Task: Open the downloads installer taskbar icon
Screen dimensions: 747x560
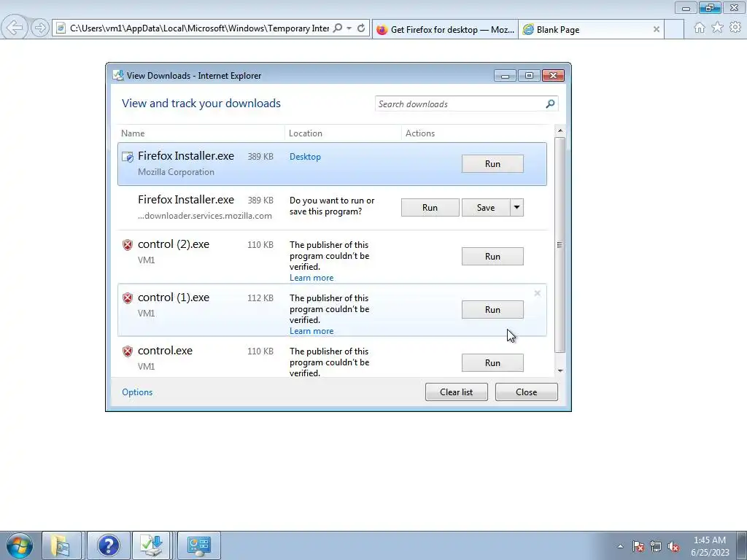Action: pyautogui.click(x=152, y=545)
